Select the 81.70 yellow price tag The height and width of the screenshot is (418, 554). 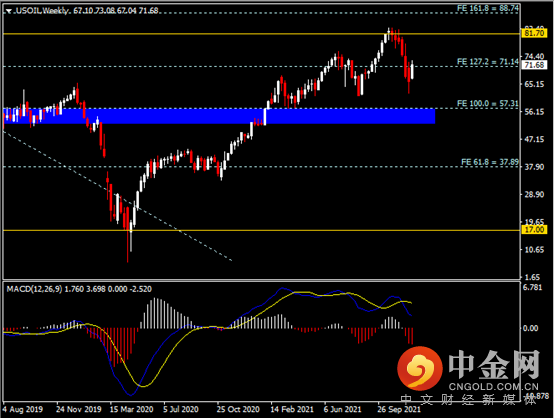click(534, 34)
